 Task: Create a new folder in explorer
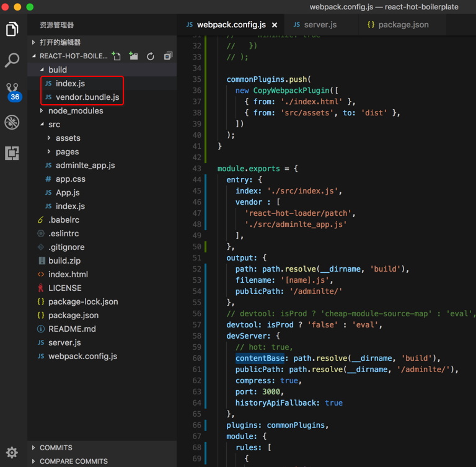[x=133, y=56]
